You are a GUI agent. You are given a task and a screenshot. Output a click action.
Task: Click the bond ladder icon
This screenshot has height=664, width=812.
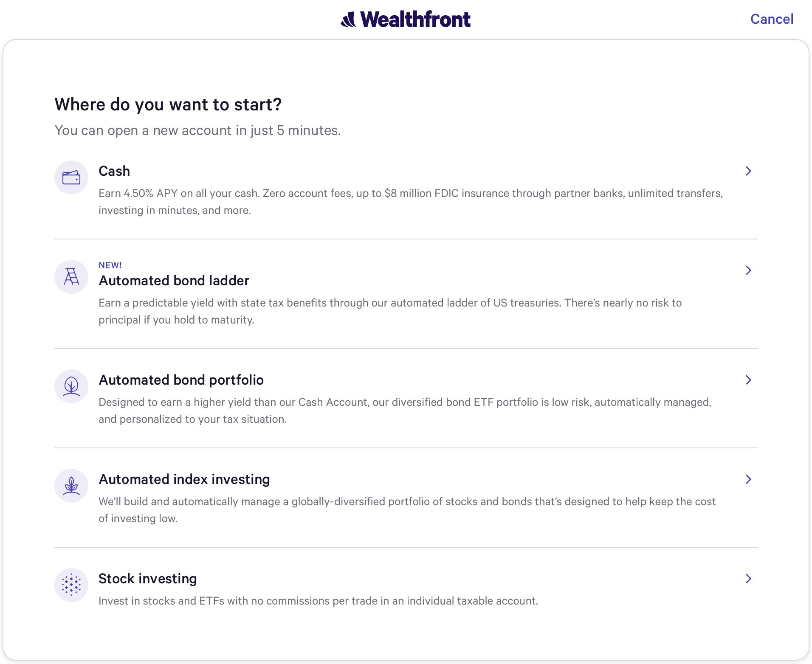coord(71,277)
